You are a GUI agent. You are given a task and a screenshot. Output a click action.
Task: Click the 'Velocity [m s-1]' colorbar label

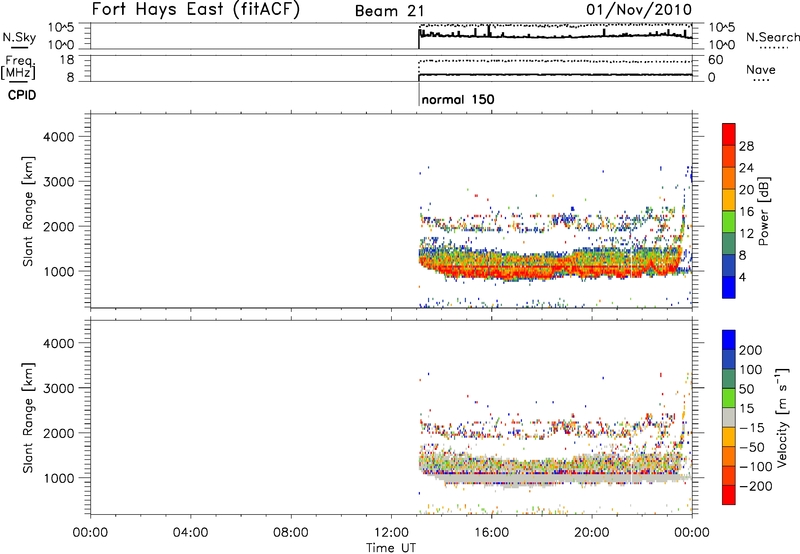[x=782, y=417]
